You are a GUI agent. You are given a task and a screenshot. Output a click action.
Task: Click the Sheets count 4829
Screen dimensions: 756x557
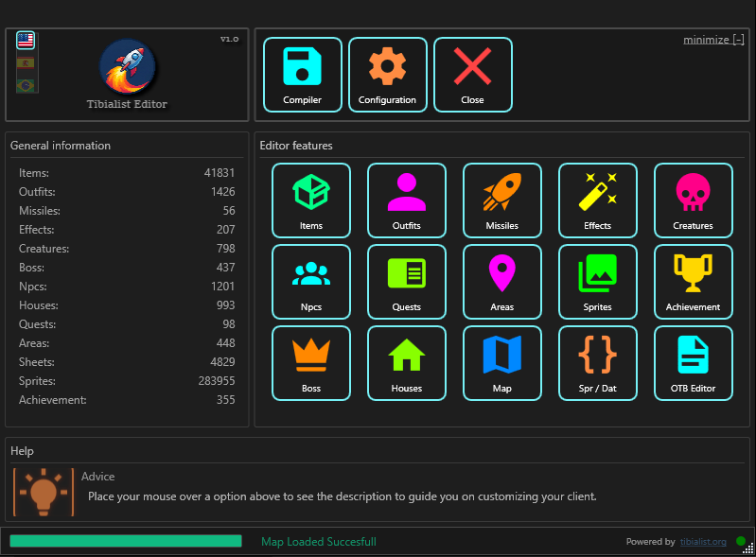[x=222, y=362]
